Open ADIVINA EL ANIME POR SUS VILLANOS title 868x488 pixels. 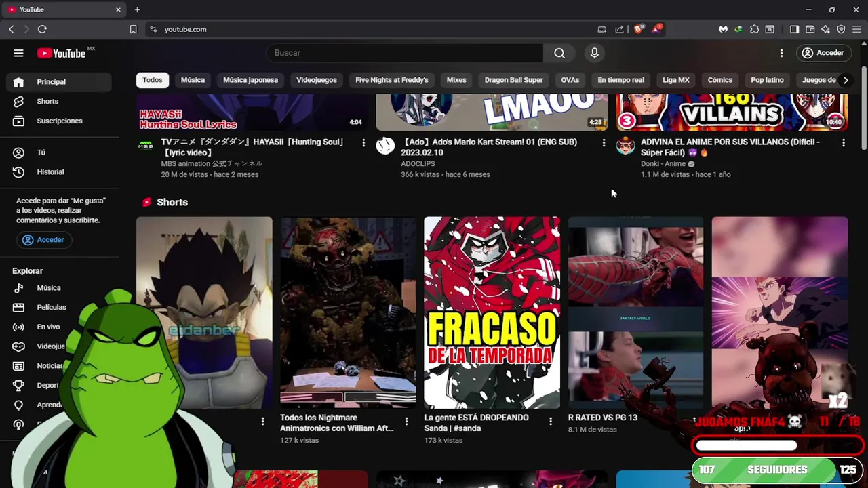point(730,148)
